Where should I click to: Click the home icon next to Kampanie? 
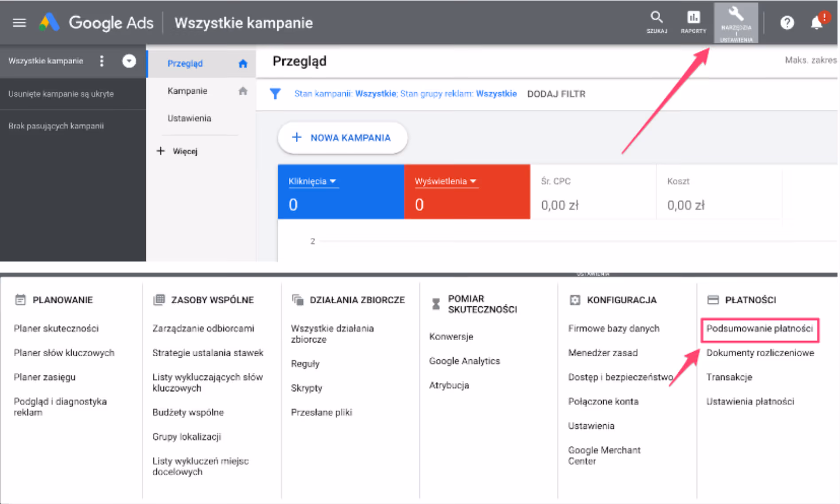pyautogui.click(x=243, y=91)
